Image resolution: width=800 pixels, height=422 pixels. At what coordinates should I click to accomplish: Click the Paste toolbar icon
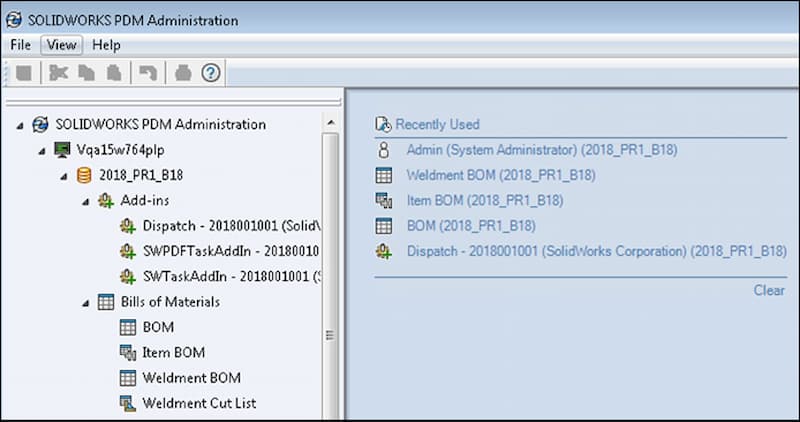click(x=113, y=73)
